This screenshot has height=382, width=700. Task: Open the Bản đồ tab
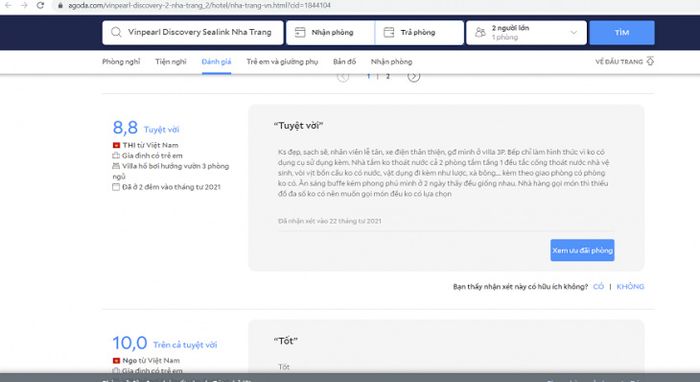point(345,62)
